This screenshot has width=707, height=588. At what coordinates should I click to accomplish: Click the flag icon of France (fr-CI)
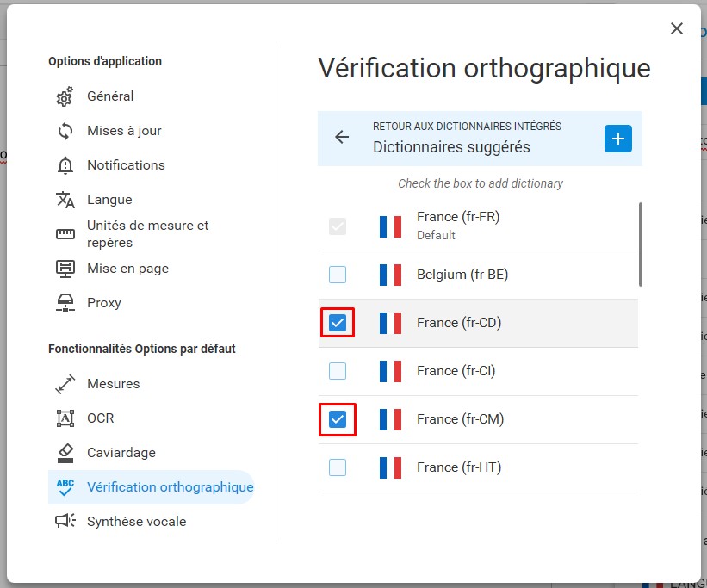(390, 371)
